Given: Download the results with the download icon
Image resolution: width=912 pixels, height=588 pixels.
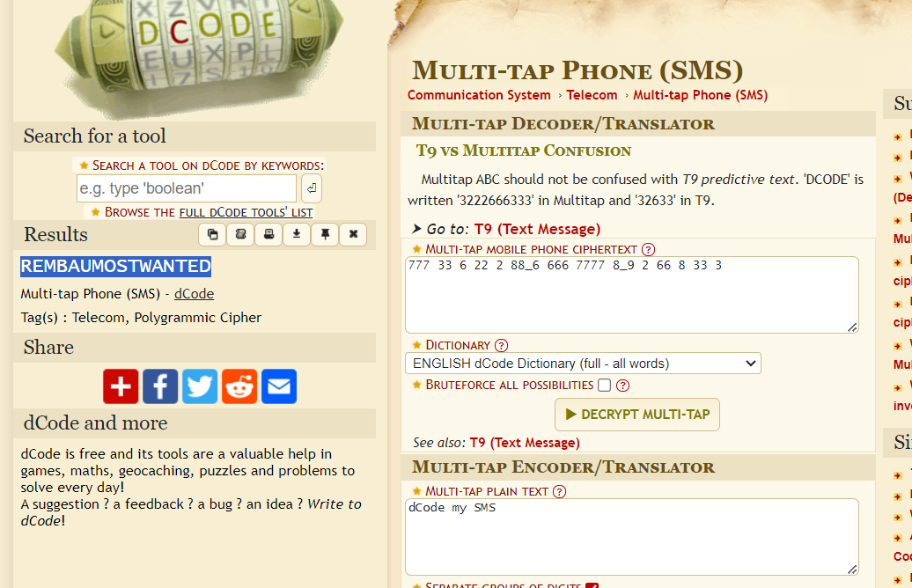Looking at the screenshot, I should coord(297,234).
